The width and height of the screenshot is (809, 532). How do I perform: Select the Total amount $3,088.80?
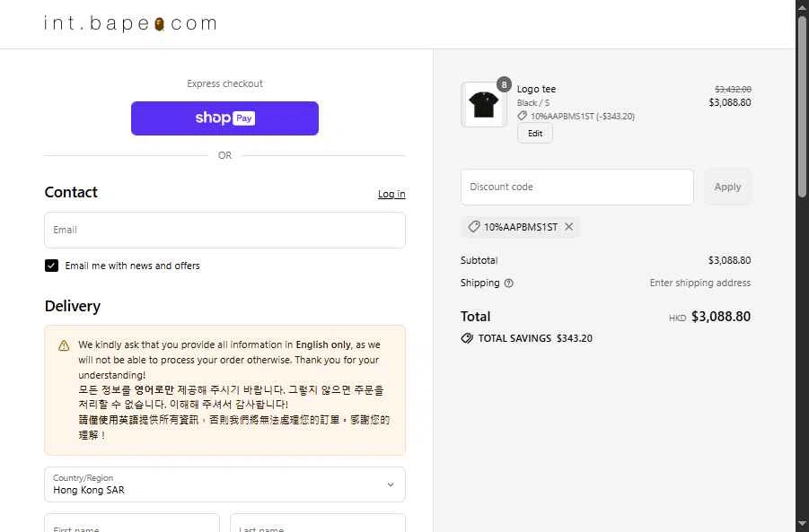point(721,317)
